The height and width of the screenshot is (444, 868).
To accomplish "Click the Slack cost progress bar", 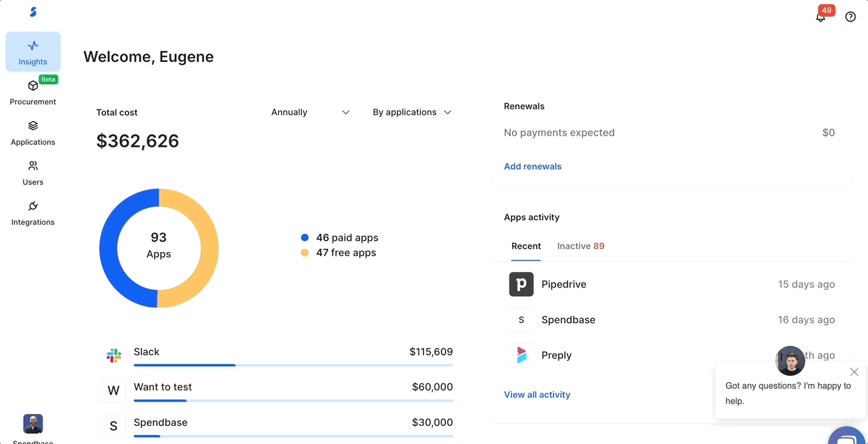I will pos(293,365).
